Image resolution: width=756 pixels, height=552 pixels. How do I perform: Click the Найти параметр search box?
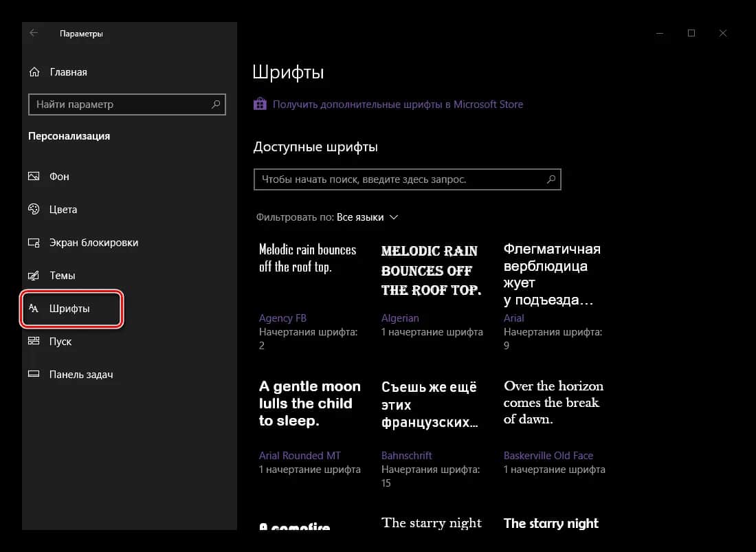[127, 104]
